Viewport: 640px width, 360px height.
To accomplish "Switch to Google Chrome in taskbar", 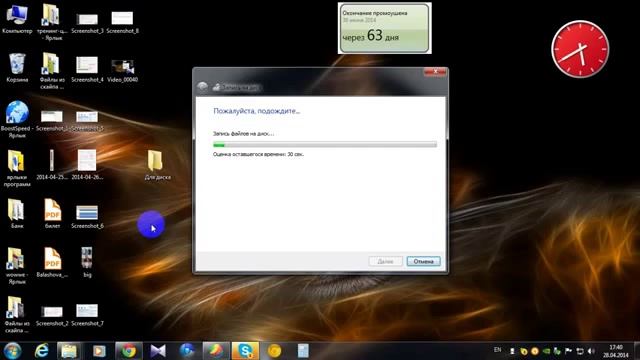I will click(129, 351).
